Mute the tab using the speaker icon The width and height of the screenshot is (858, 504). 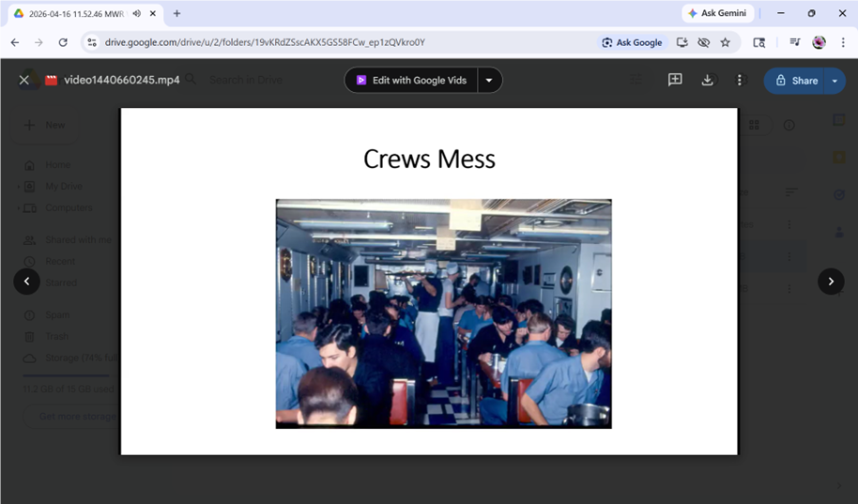[137, 13]
